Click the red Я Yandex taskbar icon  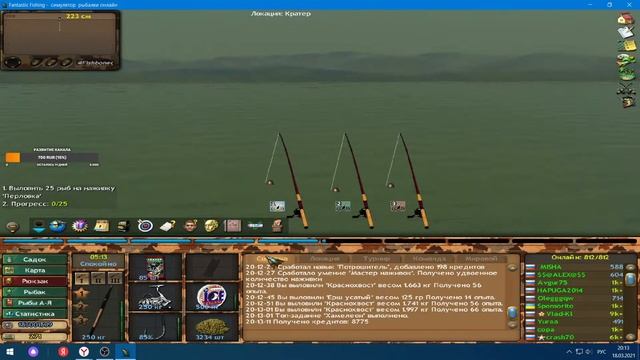[63, 351]
